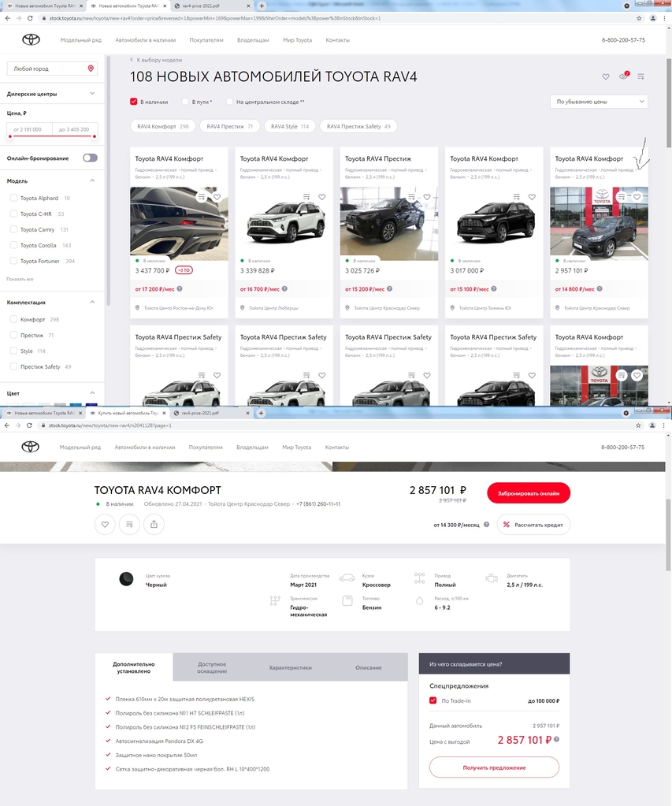Viewport: 672px width, 806px height.
Task: Check Toyota Camry model
Action: 14,229
